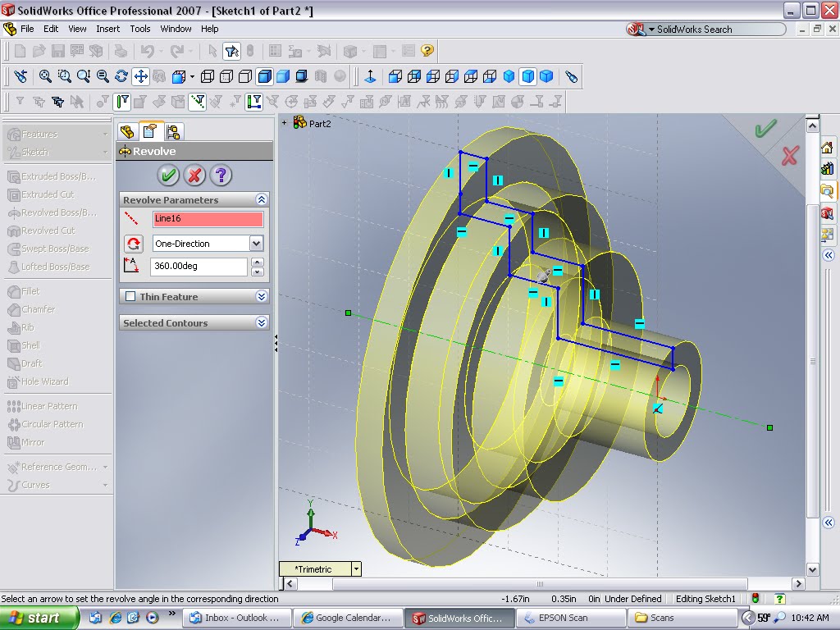Open the SolidWorks Resources home icon

click(828, 148)
